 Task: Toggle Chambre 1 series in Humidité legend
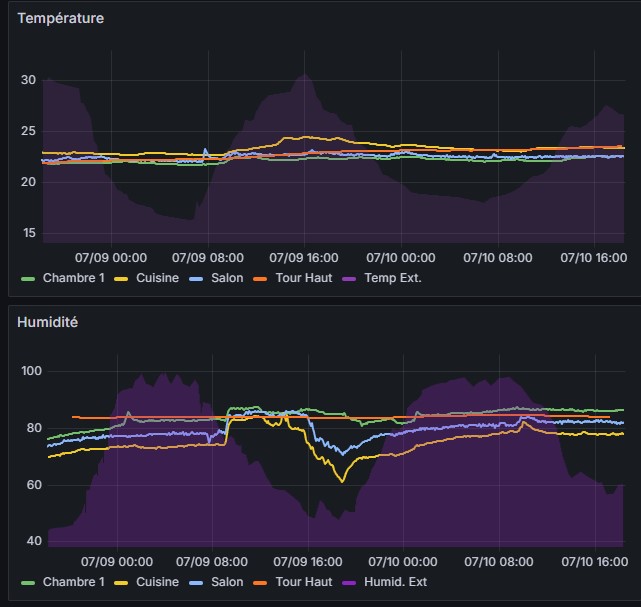(74, 582)
